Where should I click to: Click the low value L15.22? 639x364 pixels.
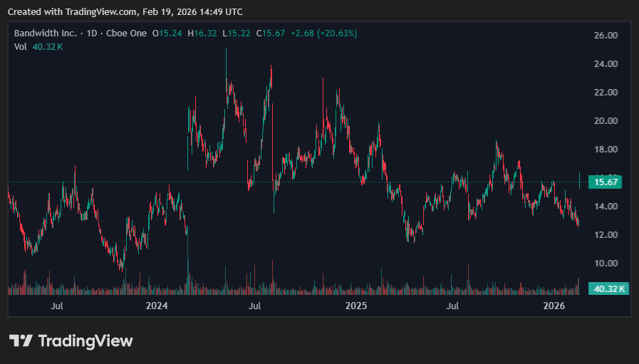237,33
